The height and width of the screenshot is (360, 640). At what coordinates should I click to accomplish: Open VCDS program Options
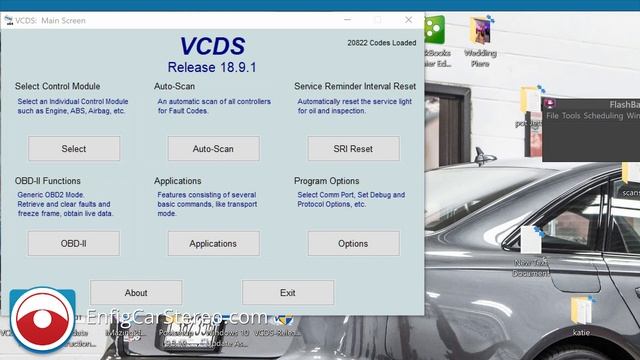click(353, 244)
